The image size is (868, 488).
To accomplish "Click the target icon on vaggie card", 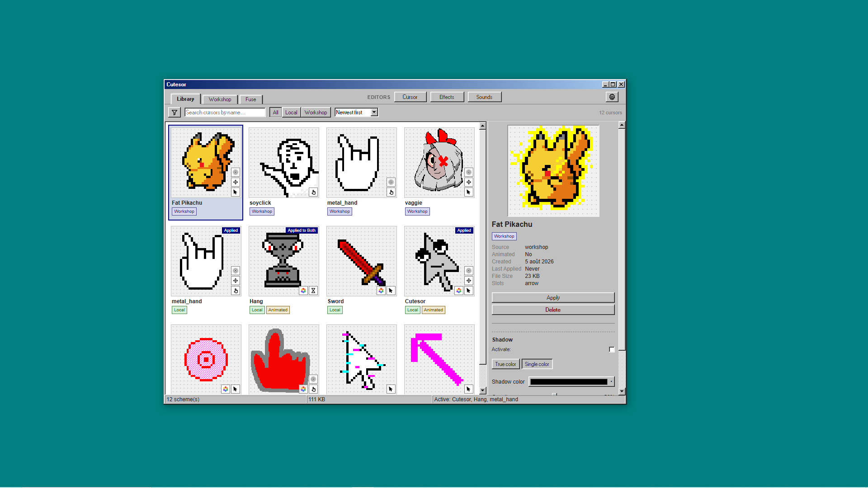I will point(469,172).
